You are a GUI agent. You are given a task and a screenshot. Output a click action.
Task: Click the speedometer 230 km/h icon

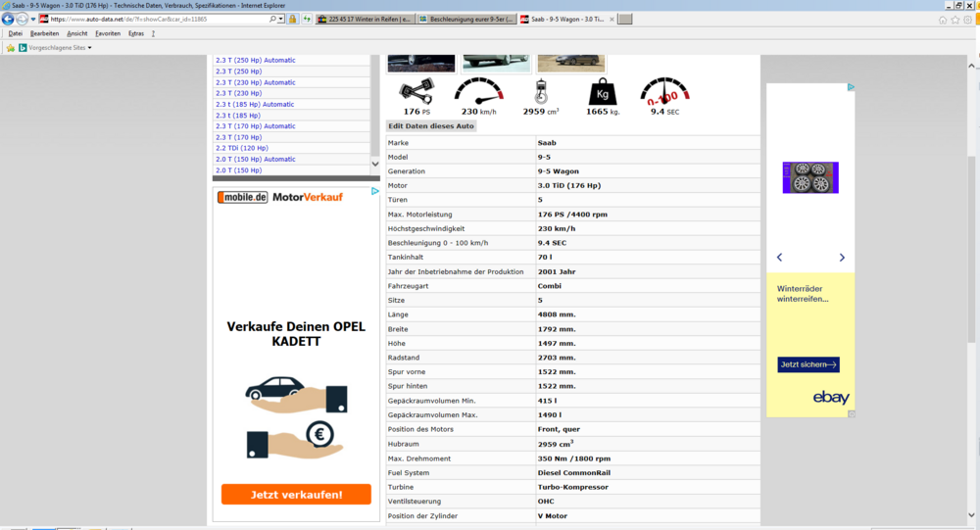(x=479, y=91)
